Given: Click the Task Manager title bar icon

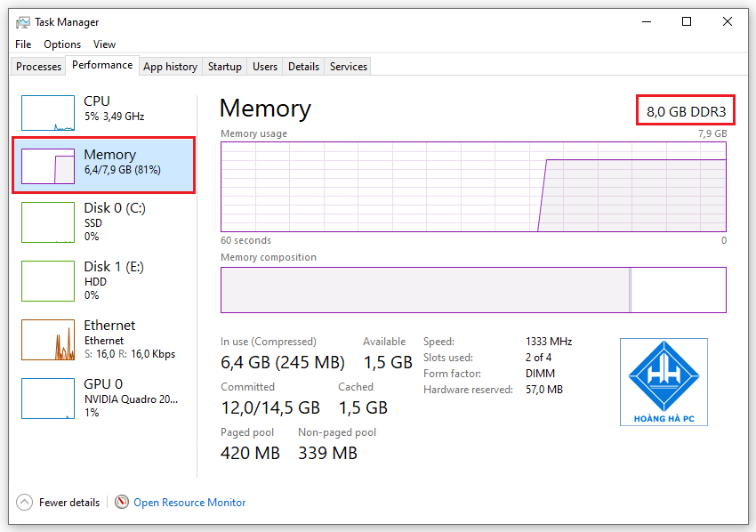Looking at the screenshot, I should [x=25, y=21].
